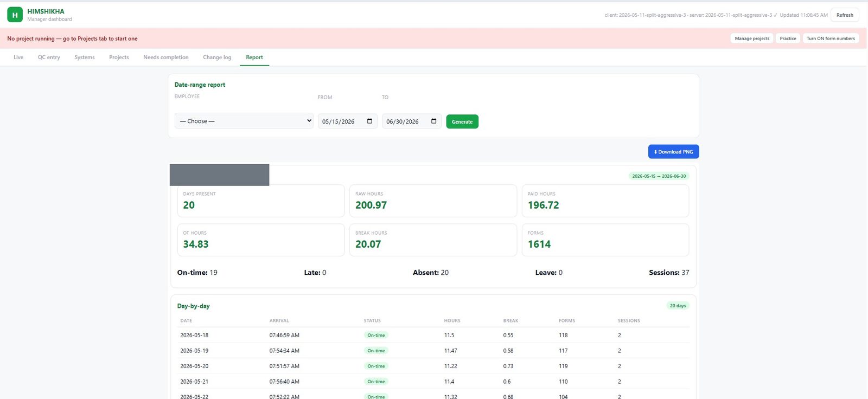Viewport: 868px width, 399px height.
Task: Click arrival time 07:54:34 AM
Action: (284, 351)
